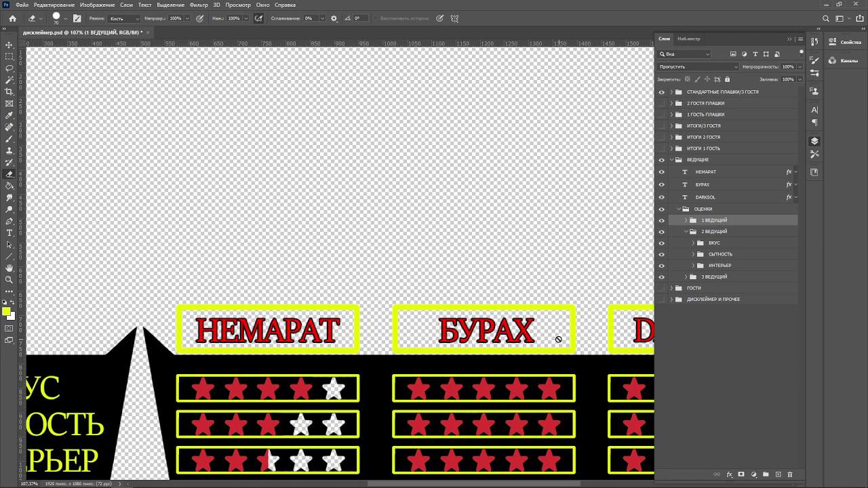Hide the ВЕДУЩИЕ group
The height and width of the screenshot is (488, 868).
pyautogui.click(x=662, y=160)
